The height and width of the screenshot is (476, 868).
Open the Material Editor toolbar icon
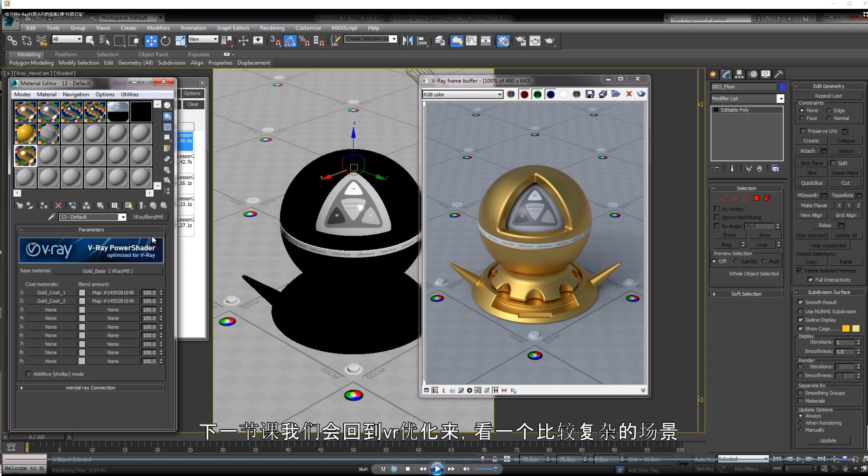click(503, 41)
